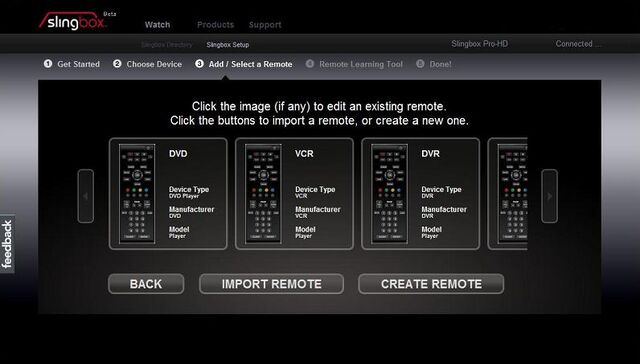Select step 3 Add / Select a Remote
The width and height of the screenshot is (640, 364).
tap(244, 64)
